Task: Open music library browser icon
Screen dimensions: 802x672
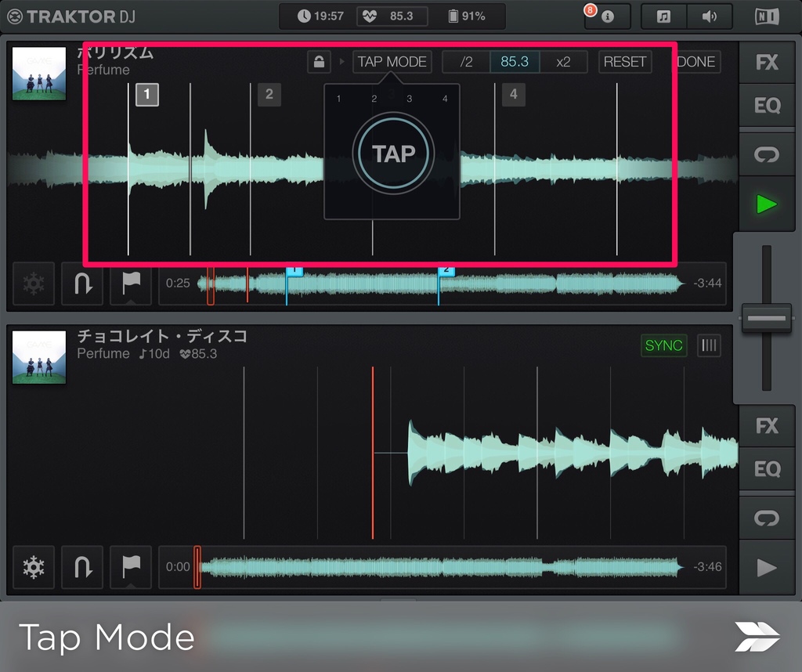Action: [663, 17]
